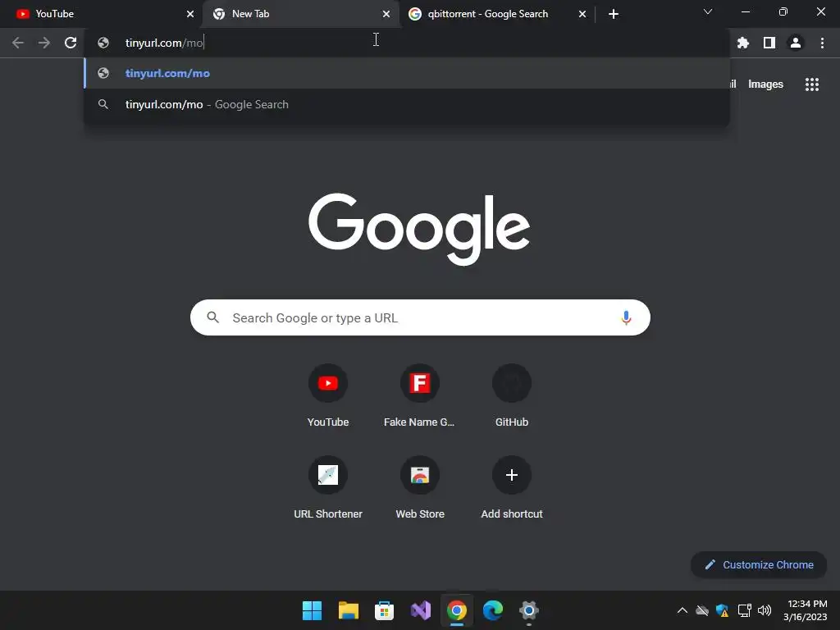840x630 pixels.
Task: Start voice search with the microphone
Action: (x=626, y=317)
